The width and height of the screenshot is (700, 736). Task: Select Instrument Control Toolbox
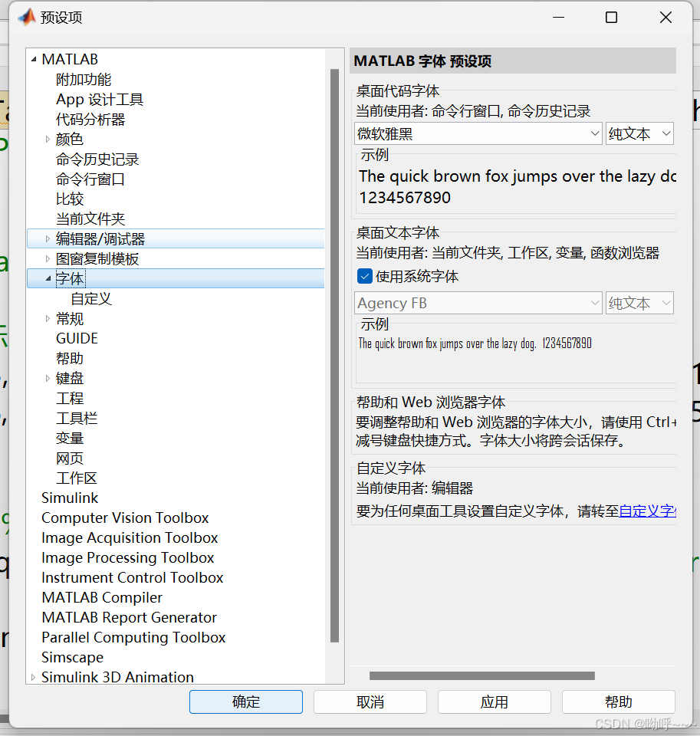coord(133,578)
